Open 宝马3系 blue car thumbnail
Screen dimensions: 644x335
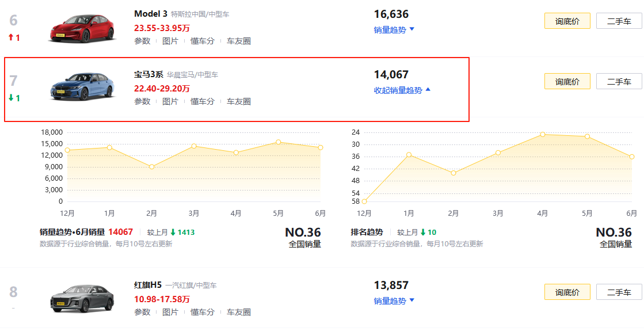pyautogui.click(x=82, y=86)
